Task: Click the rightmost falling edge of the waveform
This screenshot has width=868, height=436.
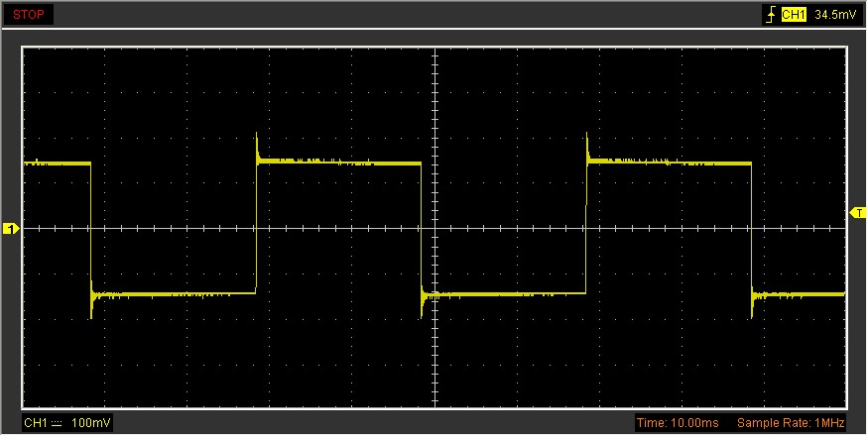Action: (751, 228)
